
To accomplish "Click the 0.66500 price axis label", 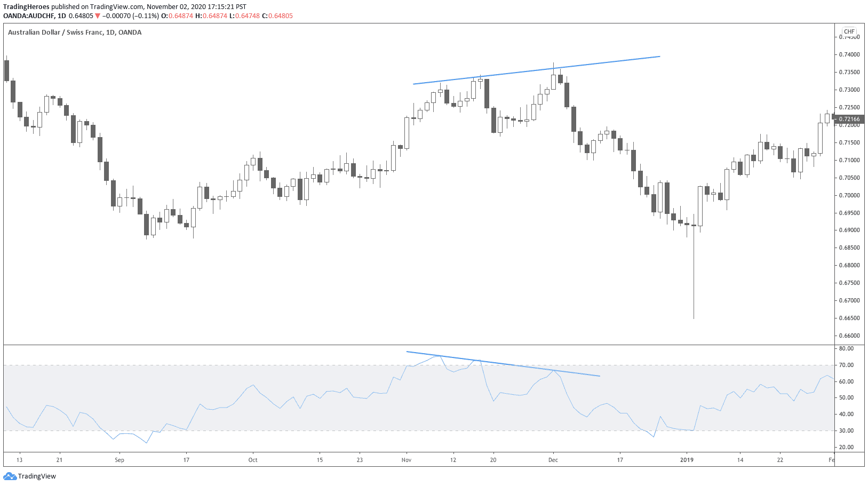I will pyautogui.click(x=849, y=318).
